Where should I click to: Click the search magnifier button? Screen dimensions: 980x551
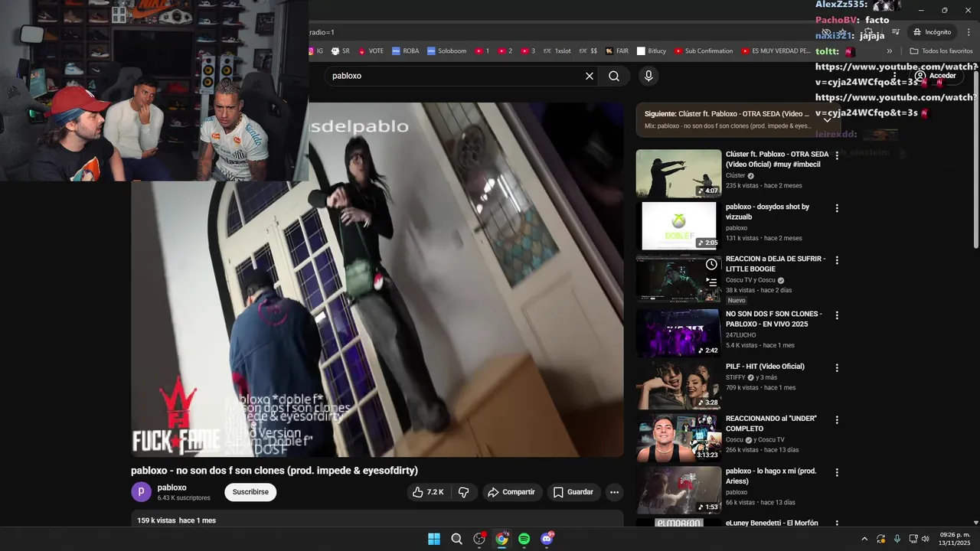[x=614, y=76]
